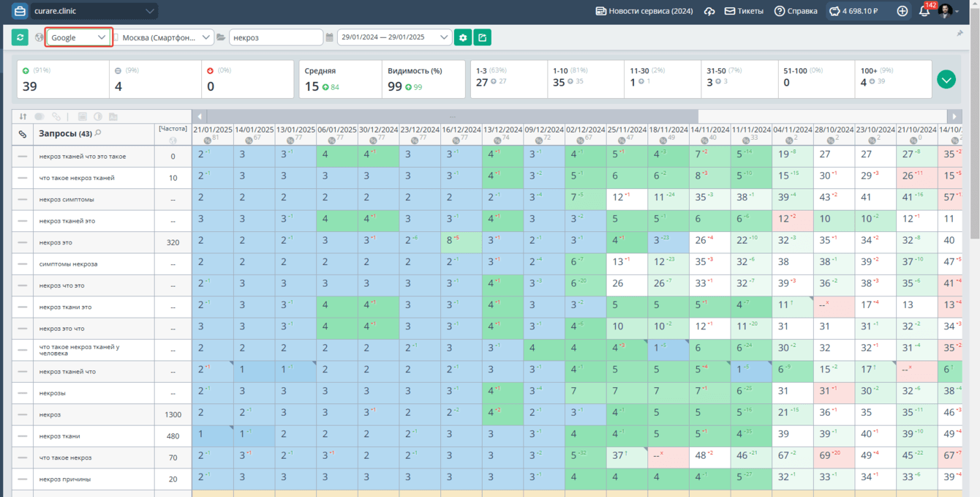The height and width of the screenshot is (497, 980).
Task: Click the query 'что такое некроз тканей'
Action: [x=77, y=178]
